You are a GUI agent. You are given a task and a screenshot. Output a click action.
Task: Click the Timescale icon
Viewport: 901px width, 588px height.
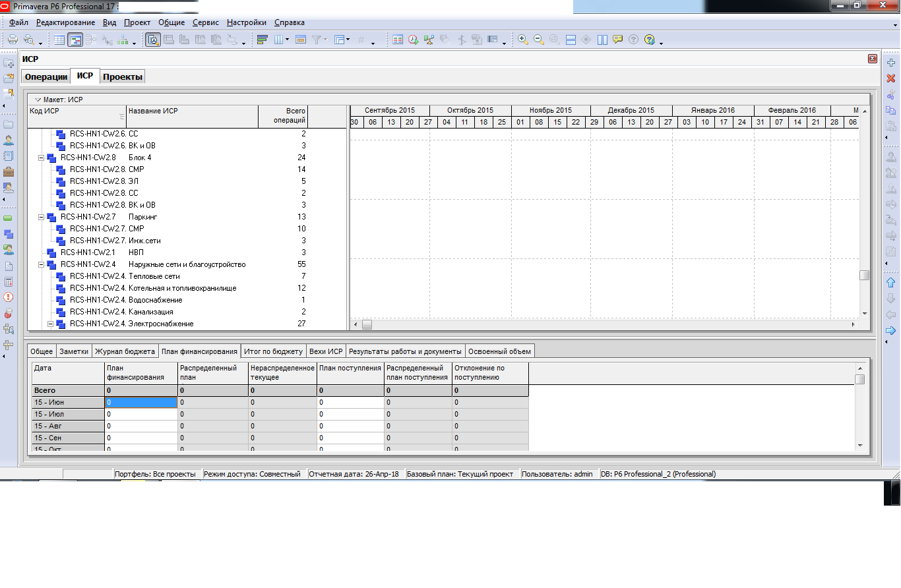[301, 40]
